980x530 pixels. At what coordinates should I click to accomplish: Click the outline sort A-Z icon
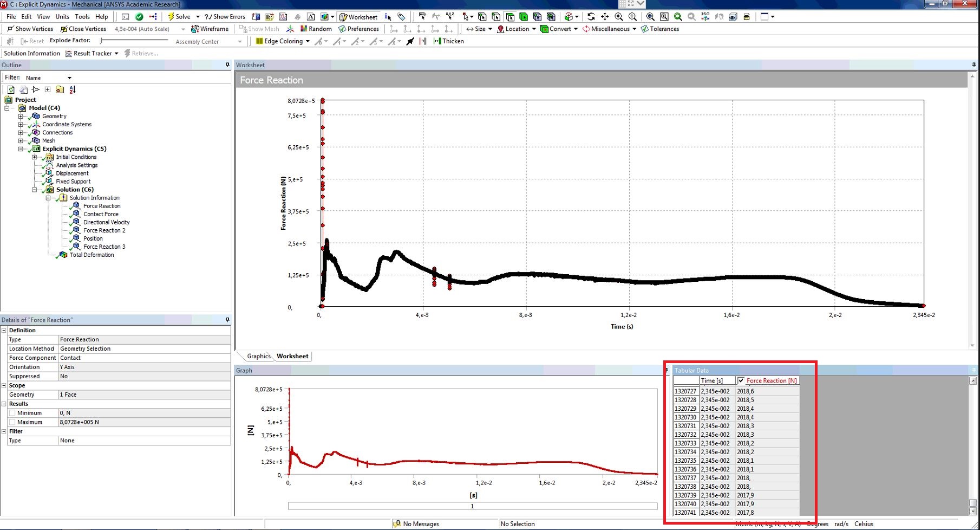pos(73,89)
